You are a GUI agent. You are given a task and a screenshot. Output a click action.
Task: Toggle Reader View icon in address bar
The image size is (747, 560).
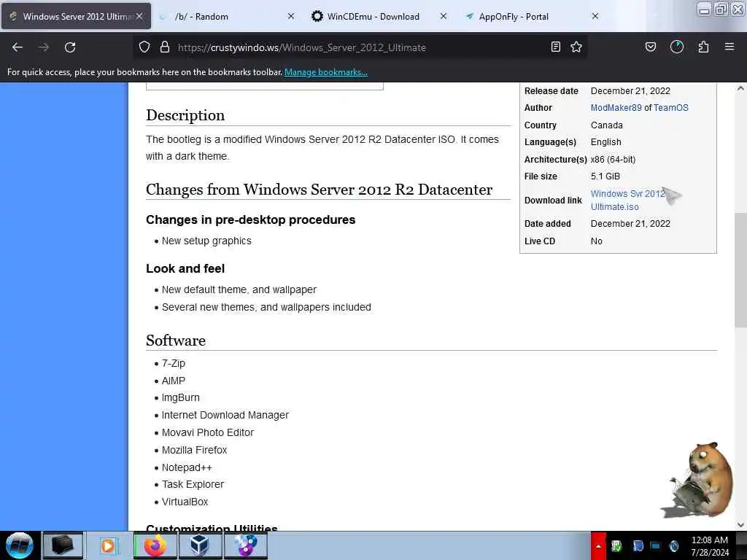point(555,47)
